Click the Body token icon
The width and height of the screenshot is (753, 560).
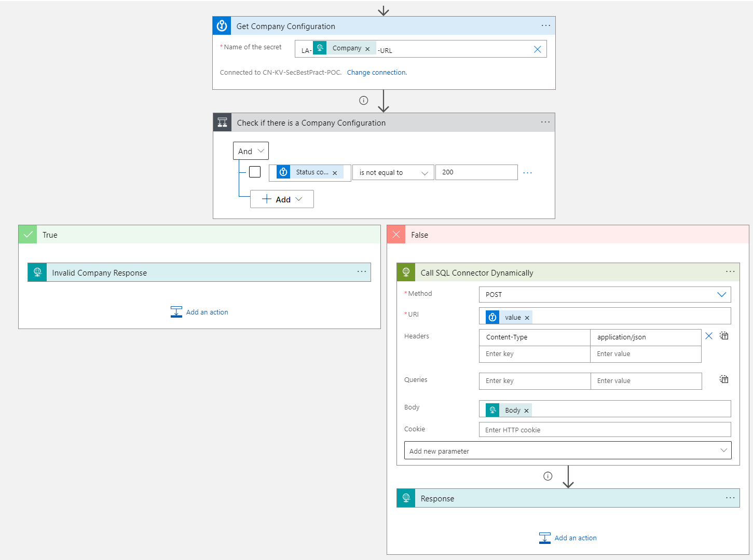pos(492,410)
